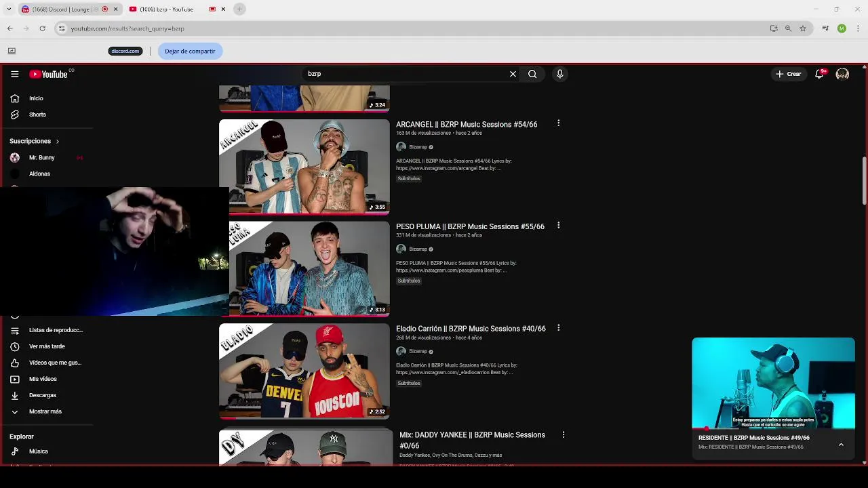Click the magnifier search button
The height and width of the screenshot is (488, 868).
pyautogui.click(x=532, y=74)
